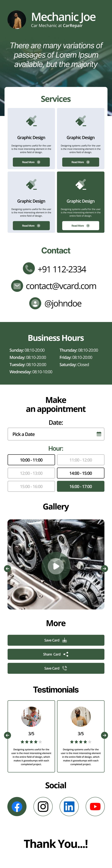This screenshot has height=868, width=112.
Task: Click the Pick a Date input field
Action: 56,434
